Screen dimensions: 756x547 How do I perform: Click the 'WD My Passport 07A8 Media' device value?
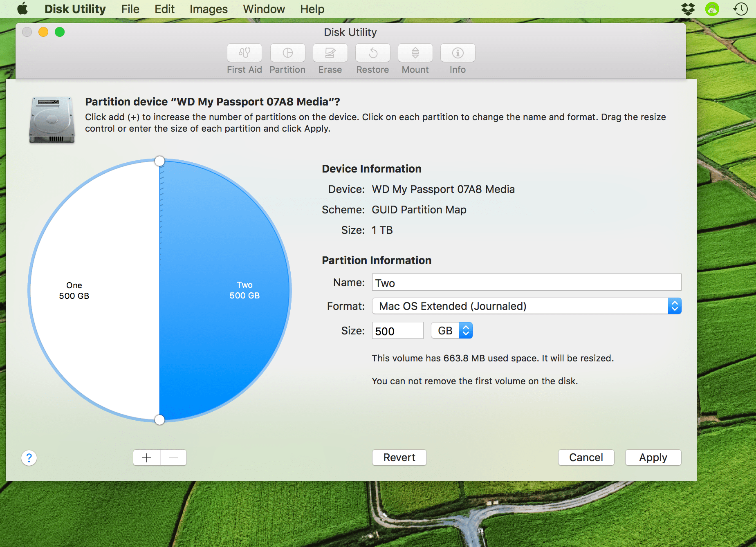[x=443, y=189]
